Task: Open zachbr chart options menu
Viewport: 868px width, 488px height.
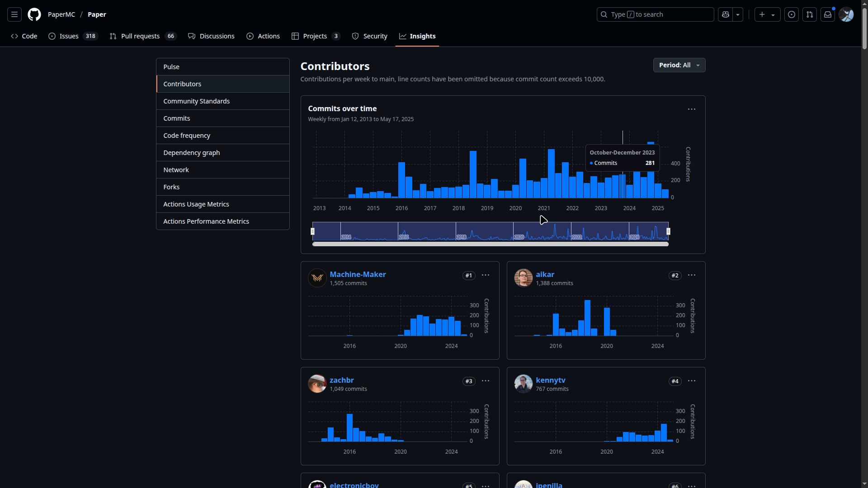Action: coord(486,381)
